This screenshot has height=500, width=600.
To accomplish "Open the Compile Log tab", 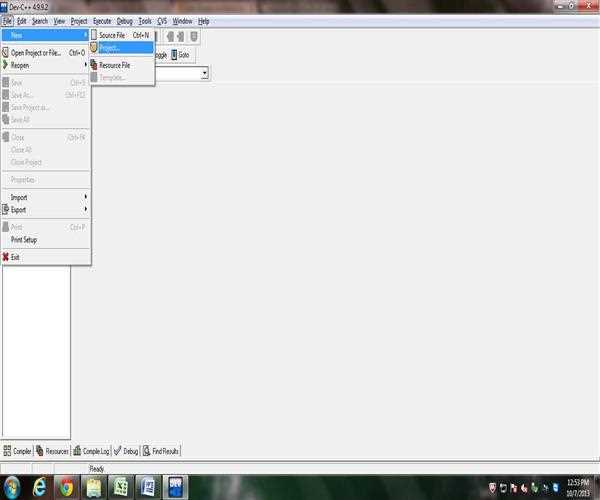I will click(92, 451).
